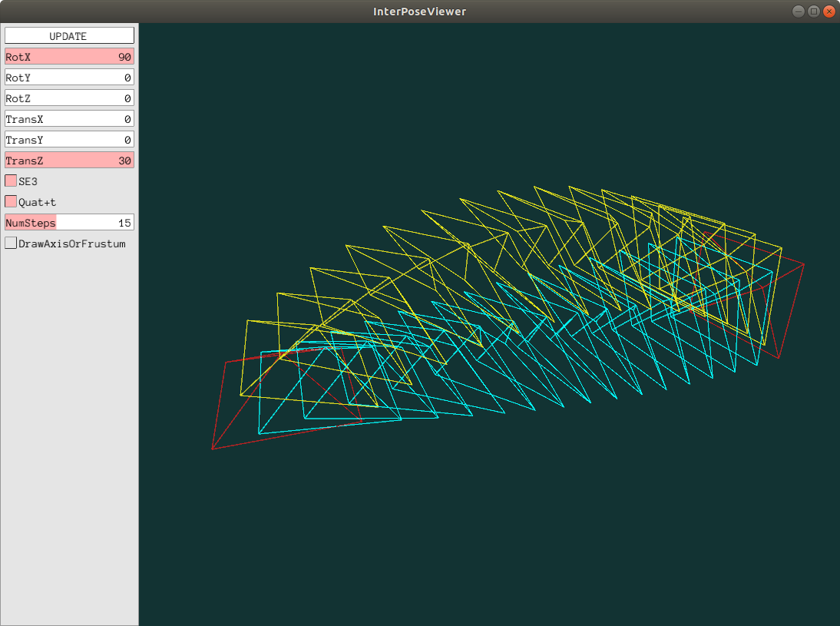Set the TransZ slider value

click(x=69, y=161)
